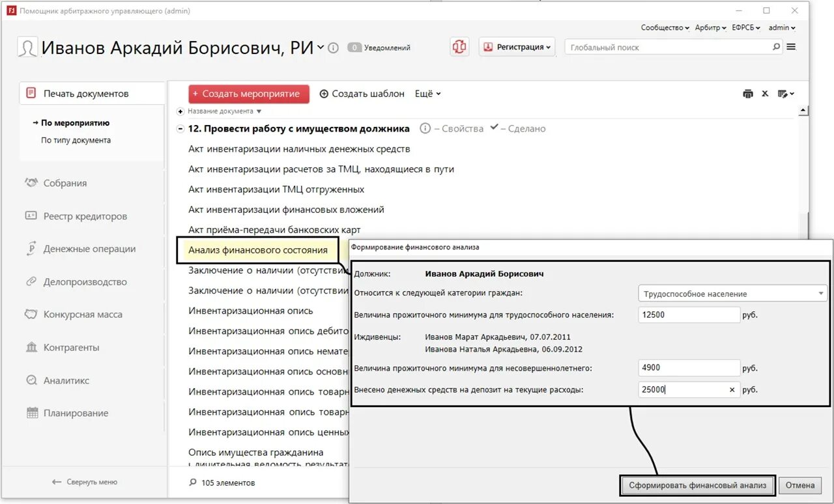This screenshot has width=834, height=504.
Task: Open the ЕФРСБ menu
Action: (x=747, y=27)
